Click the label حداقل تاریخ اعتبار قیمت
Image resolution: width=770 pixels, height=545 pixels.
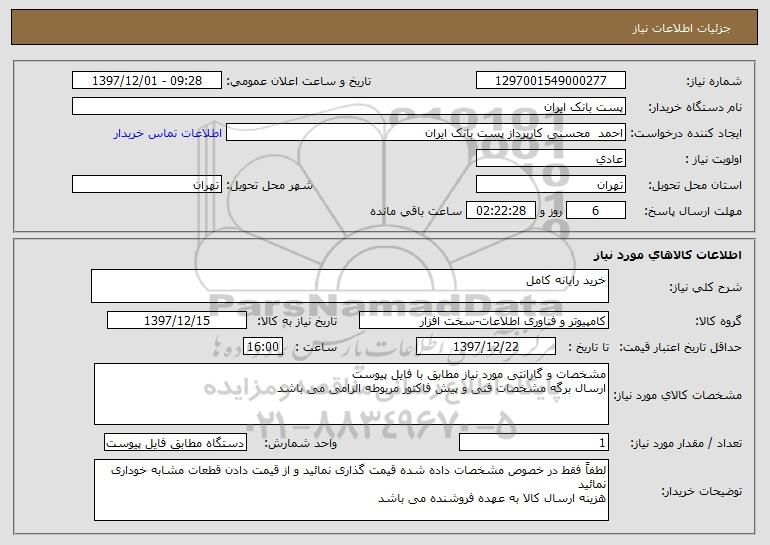point(681,347)
